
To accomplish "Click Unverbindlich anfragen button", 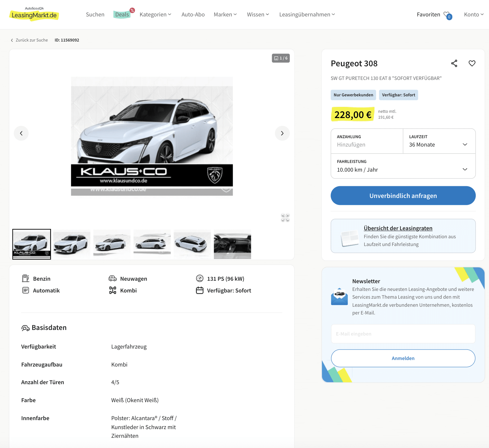I will (403, 195).
